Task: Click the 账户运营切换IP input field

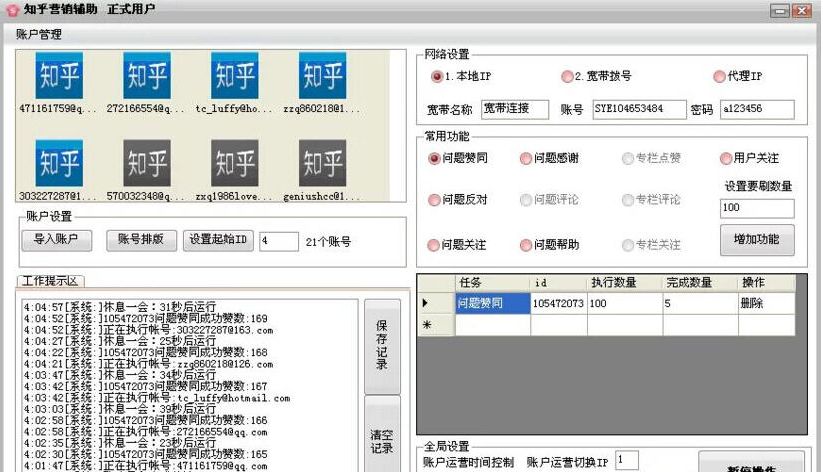Action: [x=627, y=460]
